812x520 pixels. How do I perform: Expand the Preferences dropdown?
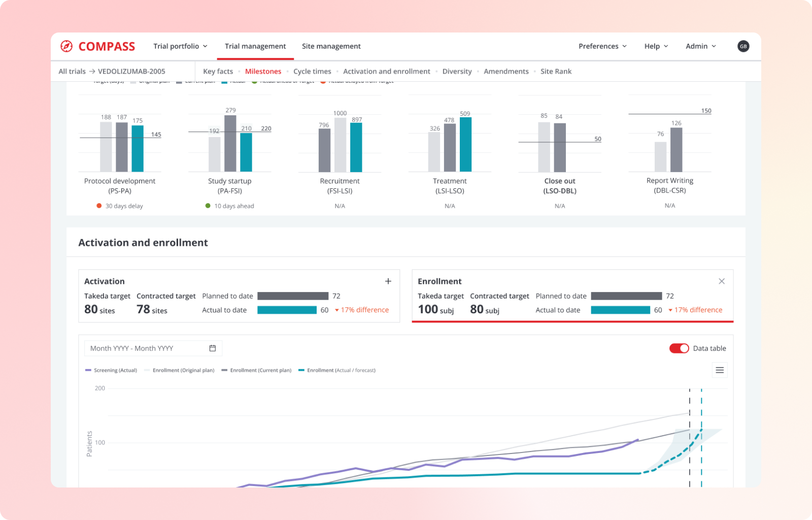point(602,46)
